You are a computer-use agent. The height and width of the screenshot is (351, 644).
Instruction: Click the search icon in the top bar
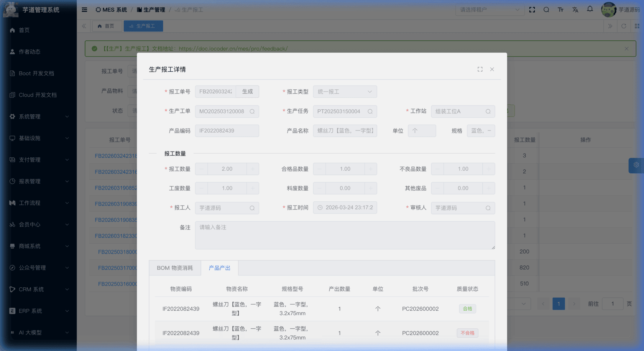tap(546, 10)
